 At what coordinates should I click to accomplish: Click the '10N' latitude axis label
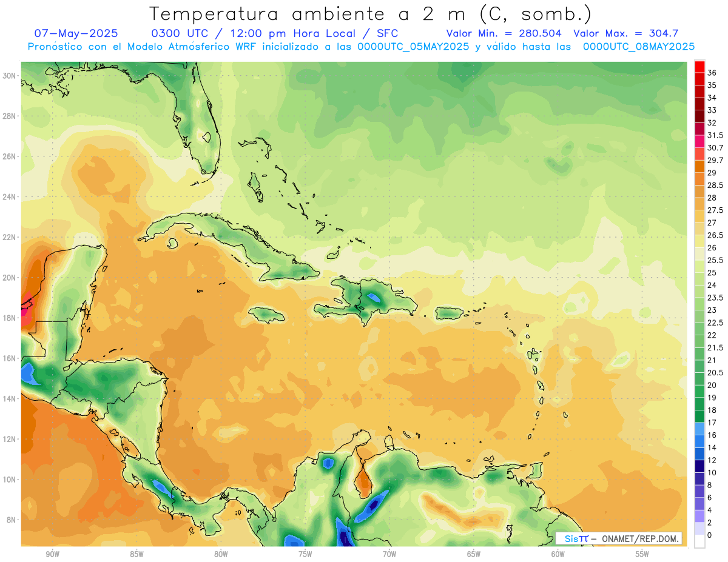point(9,480)
